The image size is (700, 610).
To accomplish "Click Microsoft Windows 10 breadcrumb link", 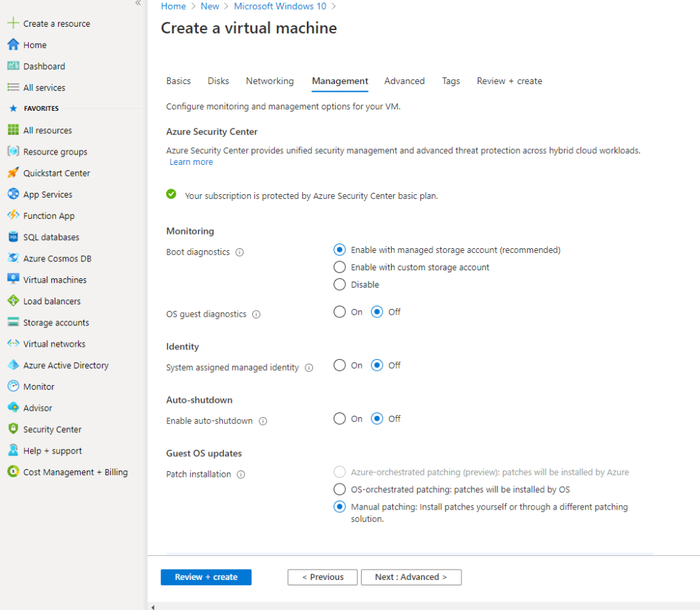I will [x=280, y=6].
